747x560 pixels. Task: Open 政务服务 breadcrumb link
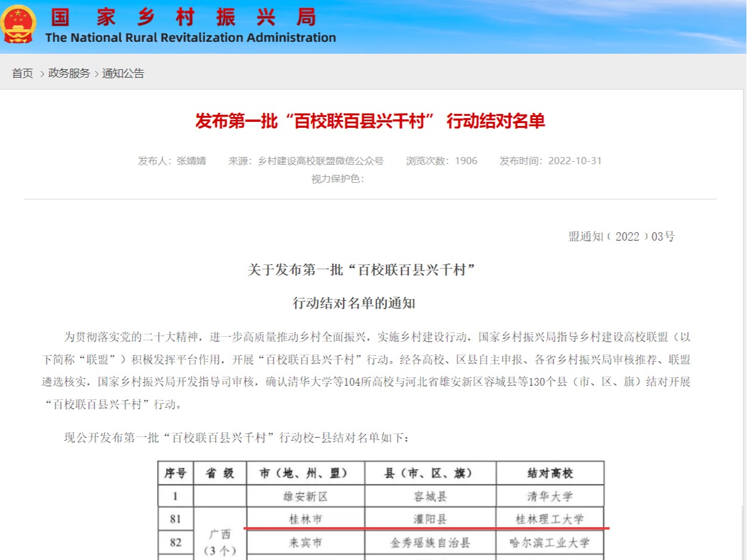click(69, 73)
